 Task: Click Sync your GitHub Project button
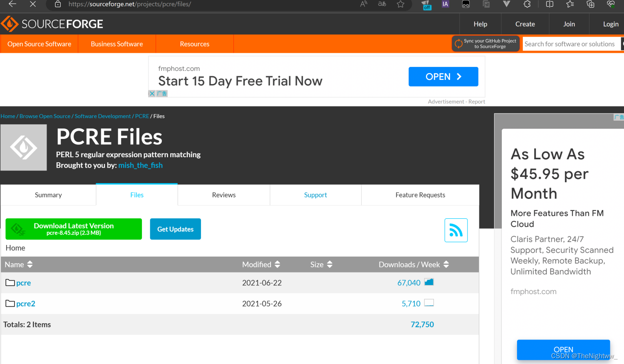(486, 44)
